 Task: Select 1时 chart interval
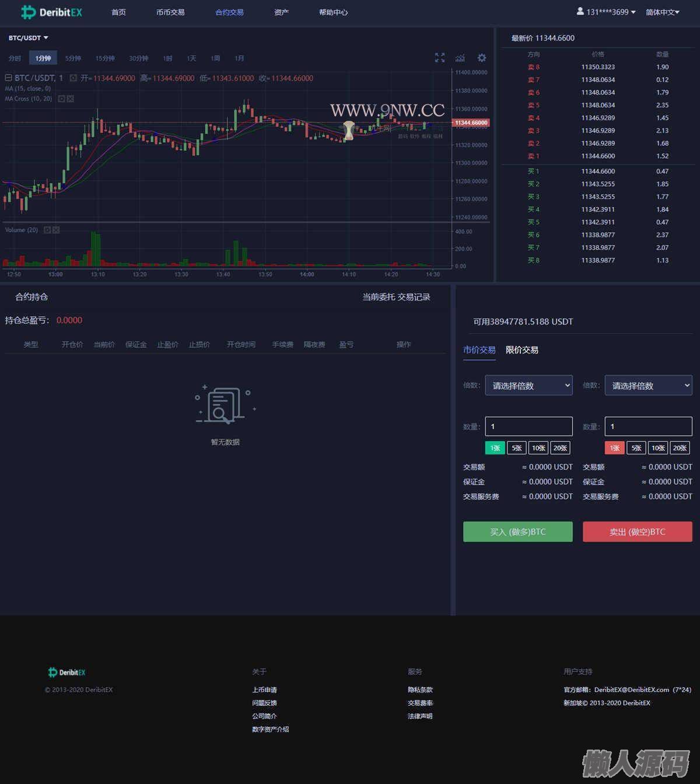point(167,58)
